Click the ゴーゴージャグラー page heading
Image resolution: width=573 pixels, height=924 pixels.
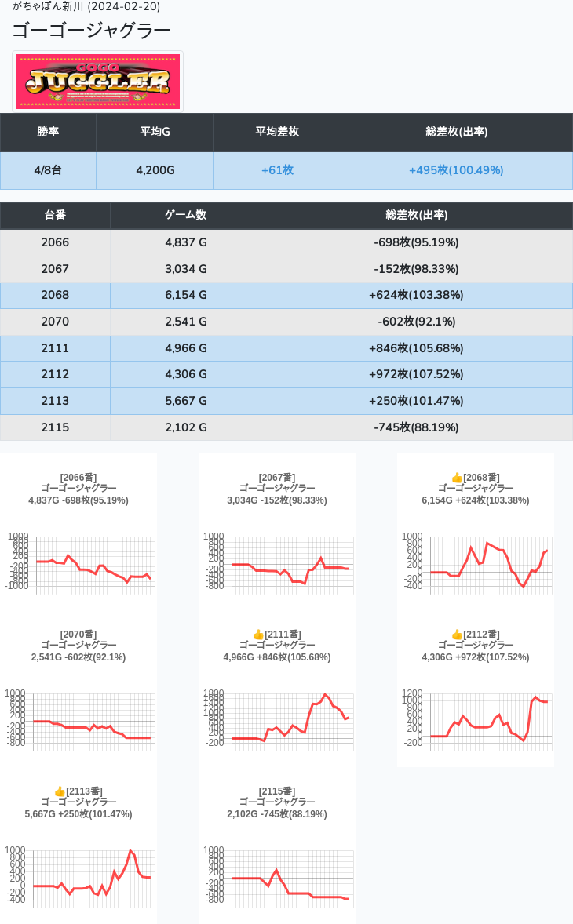(91, 31)
